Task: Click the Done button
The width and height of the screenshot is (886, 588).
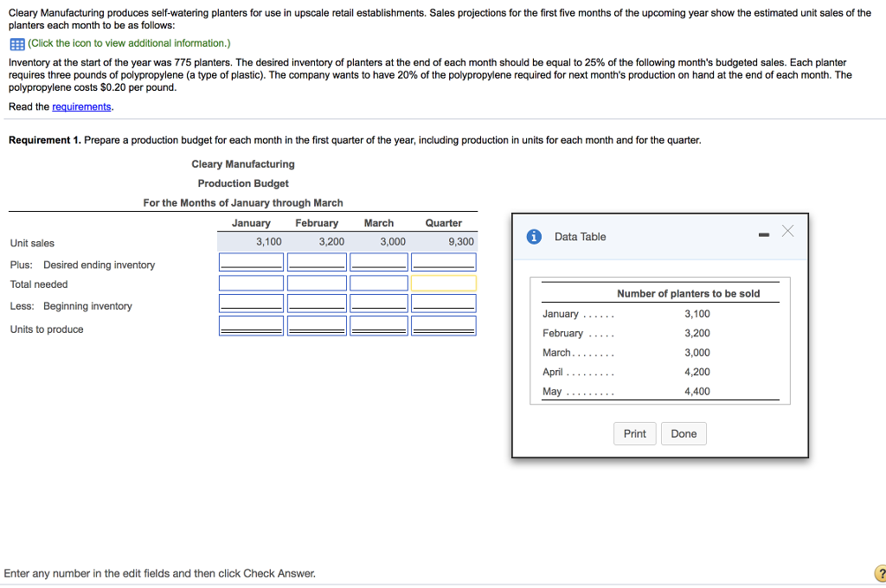Action: [x=684, y=433]
